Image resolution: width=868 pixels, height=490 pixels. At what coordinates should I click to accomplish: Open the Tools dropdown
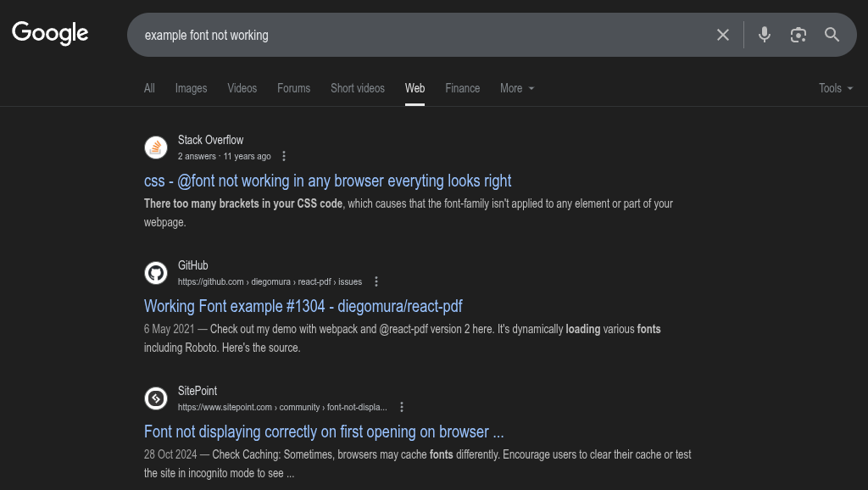point(835,88)
